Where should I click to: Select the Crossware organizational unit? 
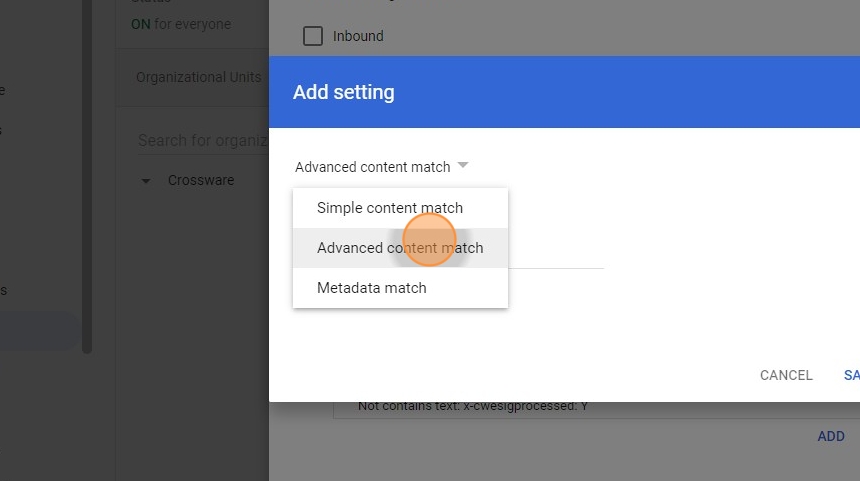tap(201, 181)
